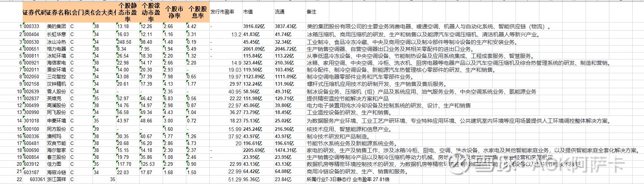Click stock name 春兰股份
644x184 pixels.
57,157
